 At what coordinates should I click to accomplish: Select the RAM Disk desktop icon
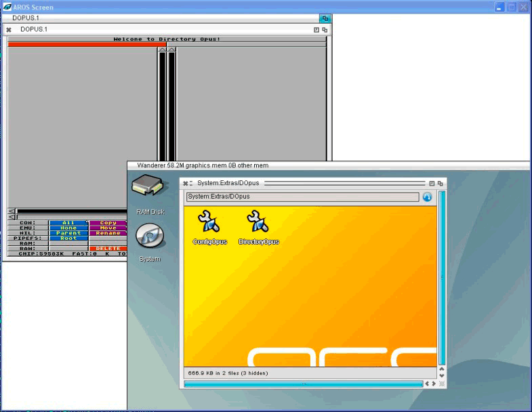pyautogui.click(x=150, y=194)
